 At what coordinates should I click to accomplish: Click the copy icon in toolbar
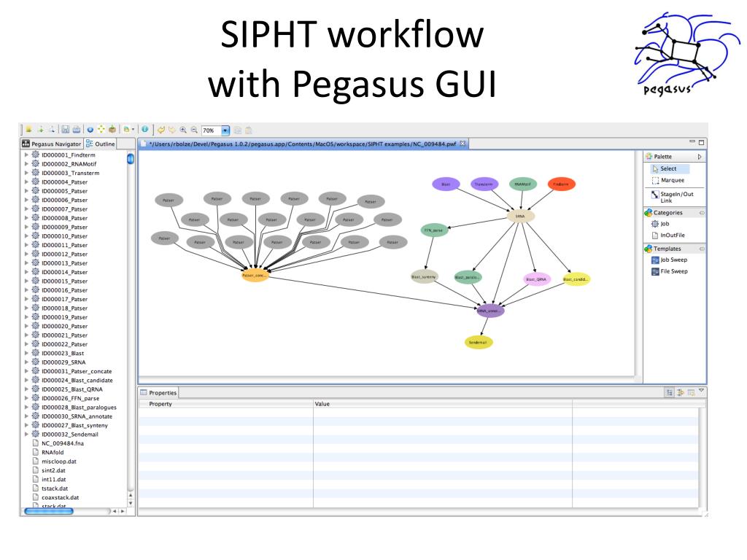point(237,130)
